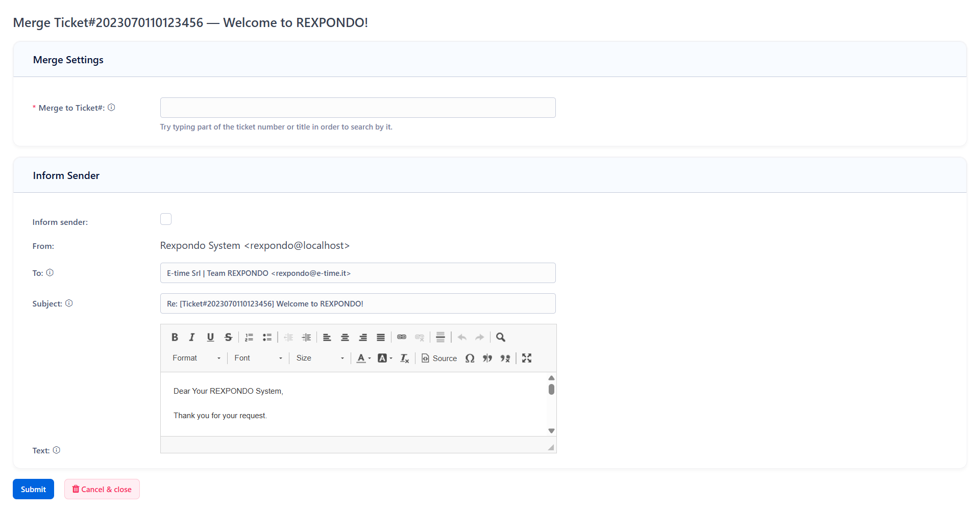Click the "Inform sender:" label
Screen dimensions: 980x512
(x=60, y=222)
